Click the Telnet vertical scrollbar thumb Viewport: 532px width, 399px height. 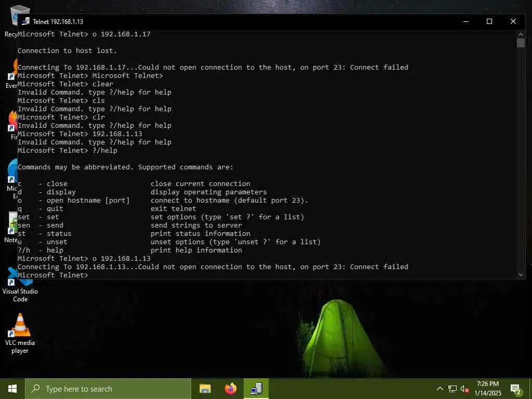[x=521, y=43]
